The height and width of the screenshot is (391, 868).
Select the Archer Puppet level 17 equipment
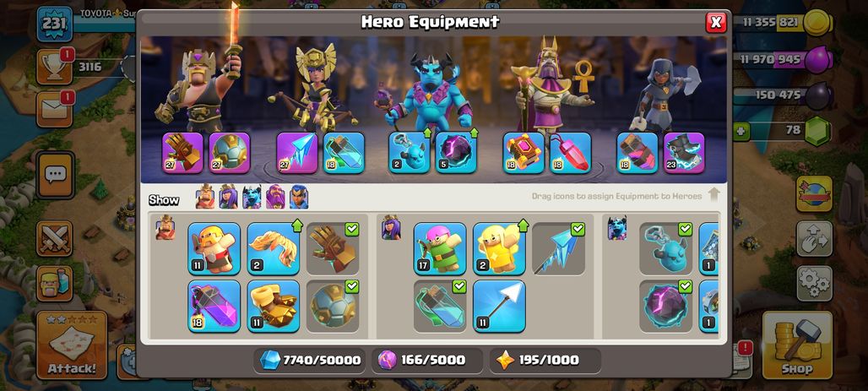[x=440, y=248]
